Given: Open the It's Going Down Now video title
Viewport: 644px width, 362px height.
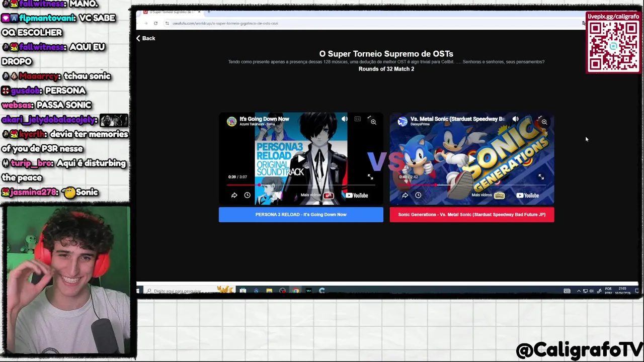Looking at the screenshot, I should click(x=264, y=119).
